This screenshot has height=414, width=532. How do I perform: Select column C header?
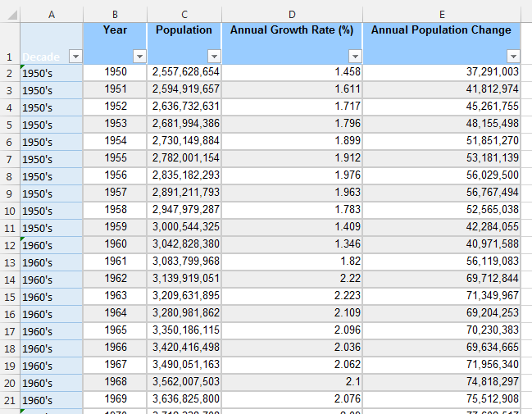coord(184,15)
